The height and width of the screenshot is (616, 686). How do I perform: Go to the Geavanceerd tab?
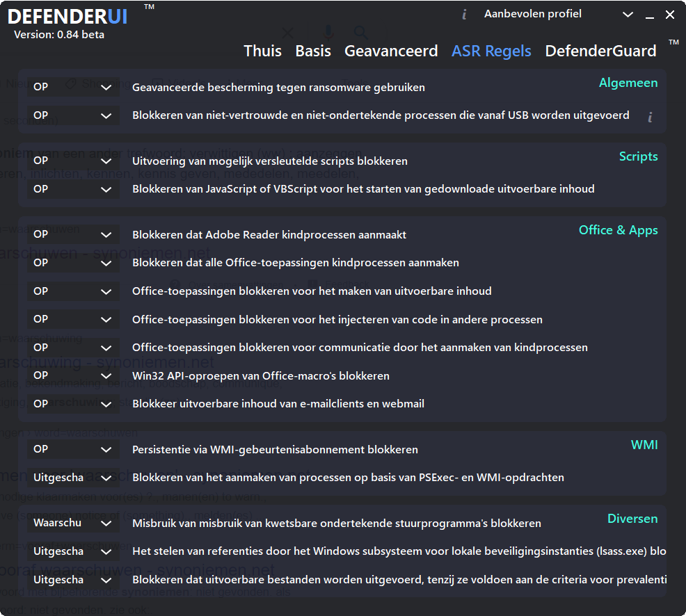click(391, 51)
